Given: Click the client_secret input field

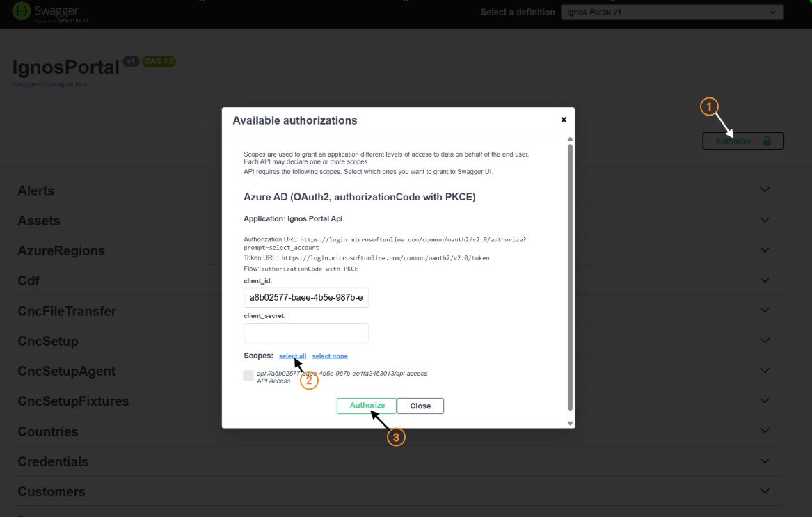Looking at the screenshot, I should click(306, 333).
